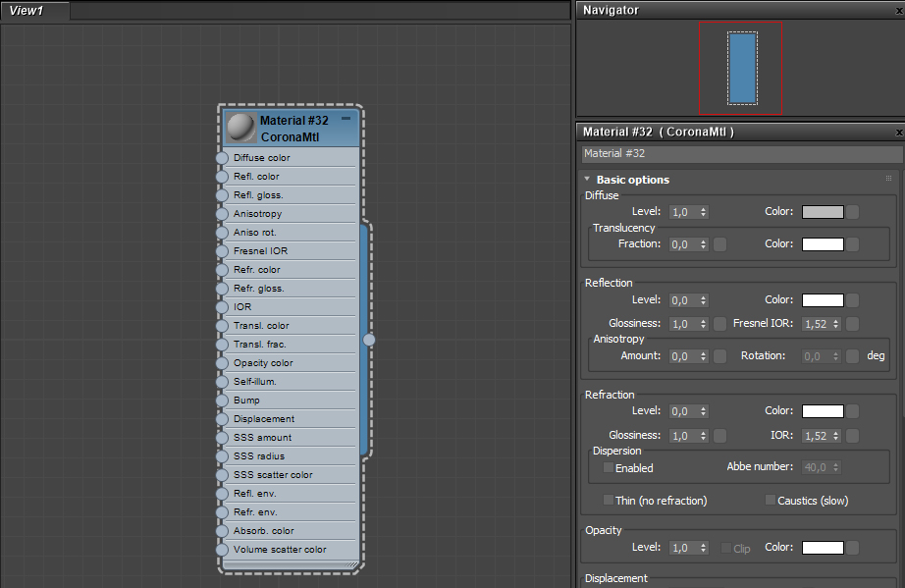Enable the Dispersion checkbox

point(609,468)
